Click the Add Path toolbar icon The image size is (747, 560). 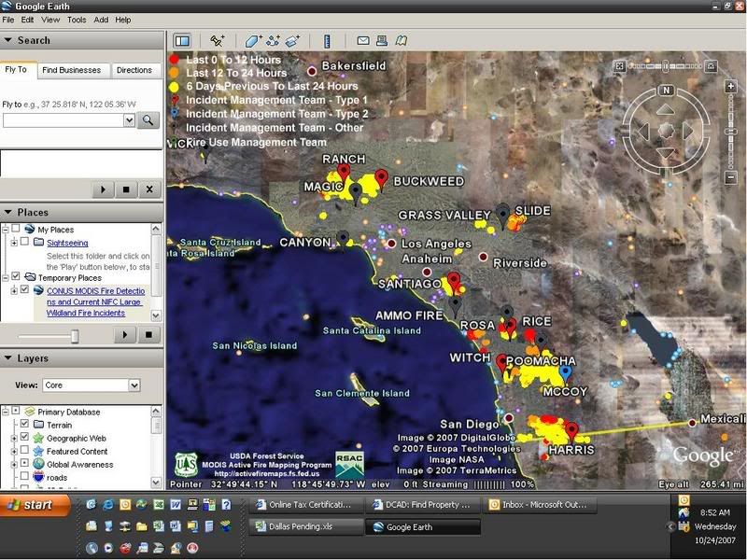[x=273, y=41]
